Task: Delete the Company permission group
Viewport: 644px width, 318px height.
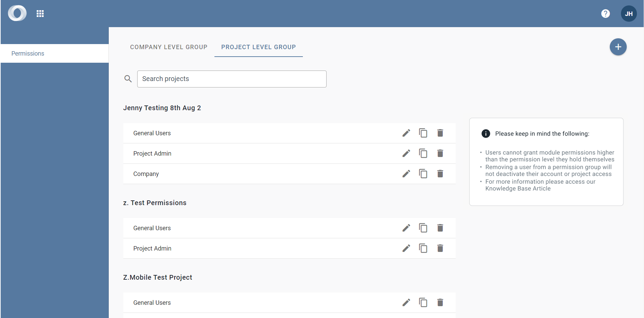Action: [x=440, y=174]
